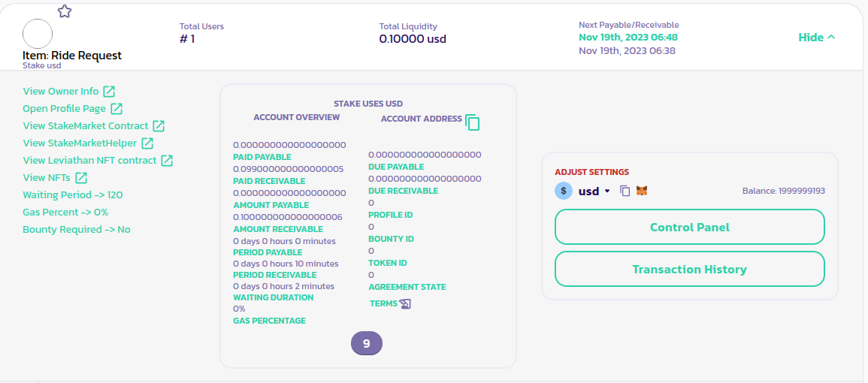The width and height of the screenshot is (868, 383).
Task: Follow the View Owner Info link
Action: pos(61,92)
